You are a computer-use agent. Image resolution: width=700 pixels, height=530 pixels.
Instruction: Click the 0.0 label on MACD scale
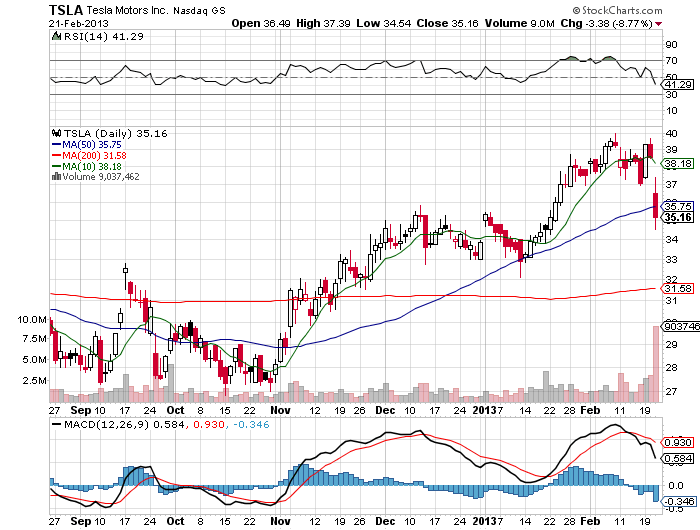675,485
